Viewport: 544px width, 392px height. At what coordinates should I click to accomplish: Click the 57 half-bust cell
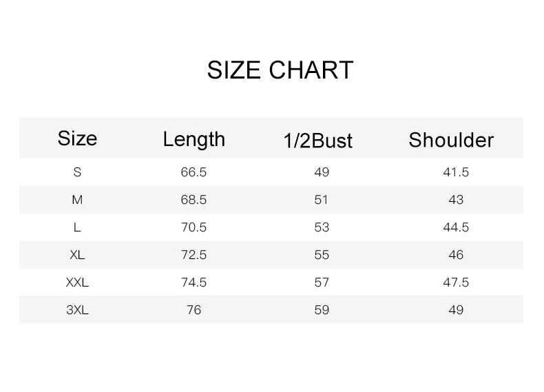tap(322, 282)
